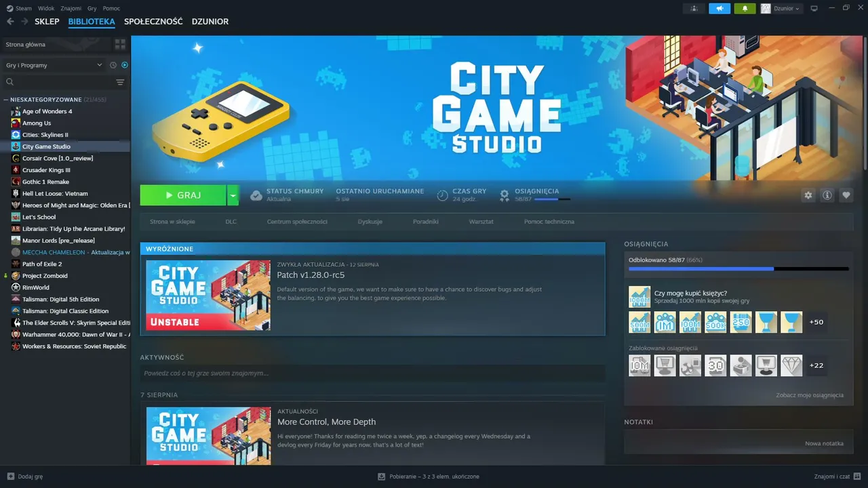868x488 pixels.
Task: Click the page vertical scrollbar
Action: click(x=865, y=104)
